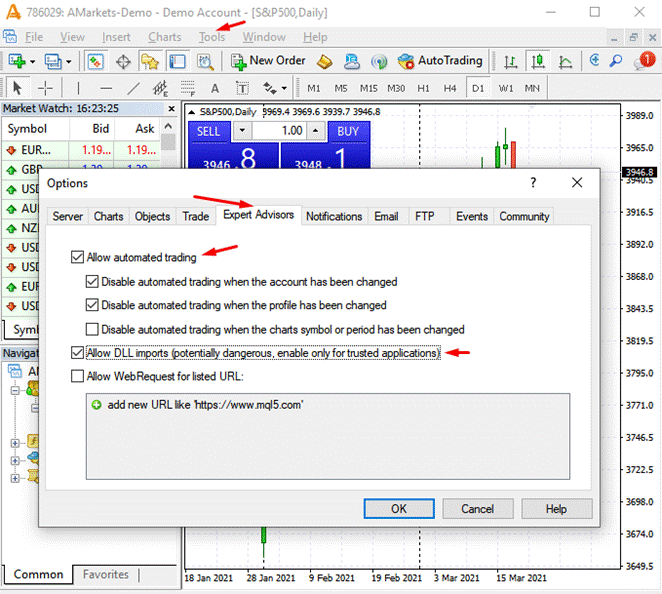662x594 pixels.
Task: Select the vertical line drawing tool
Action: point(78,88)
